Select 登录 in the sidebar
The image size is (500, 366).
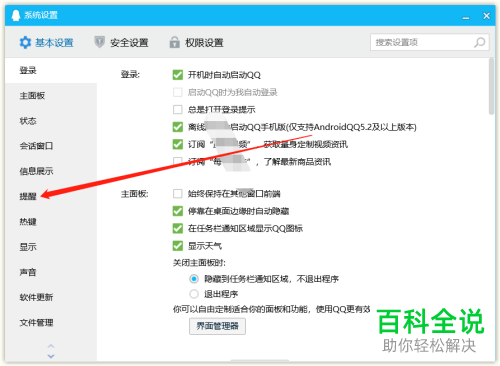[51, 70]
